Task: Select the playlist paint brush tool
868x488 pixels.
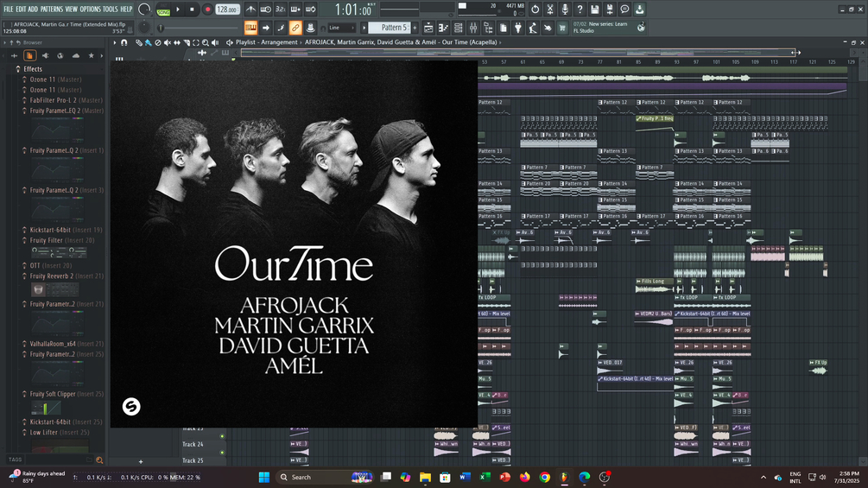Action: 149,42
